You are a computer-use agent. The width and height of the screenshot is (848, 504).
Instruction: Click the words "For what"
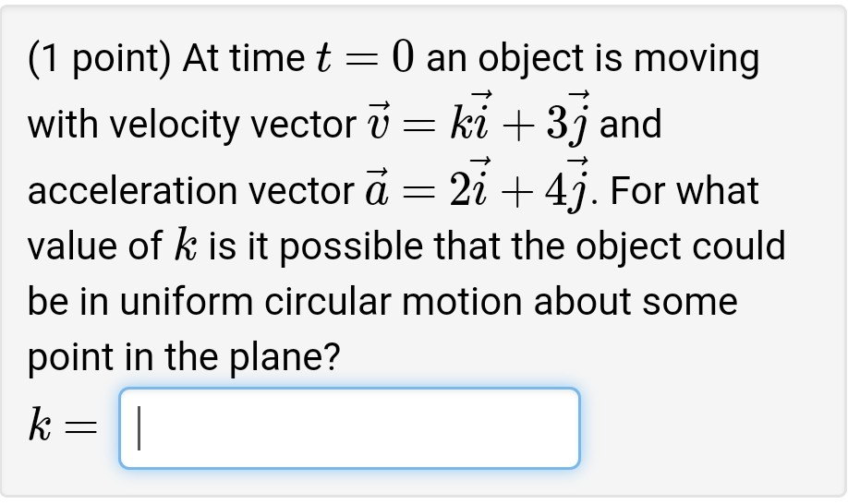point(684,191)
